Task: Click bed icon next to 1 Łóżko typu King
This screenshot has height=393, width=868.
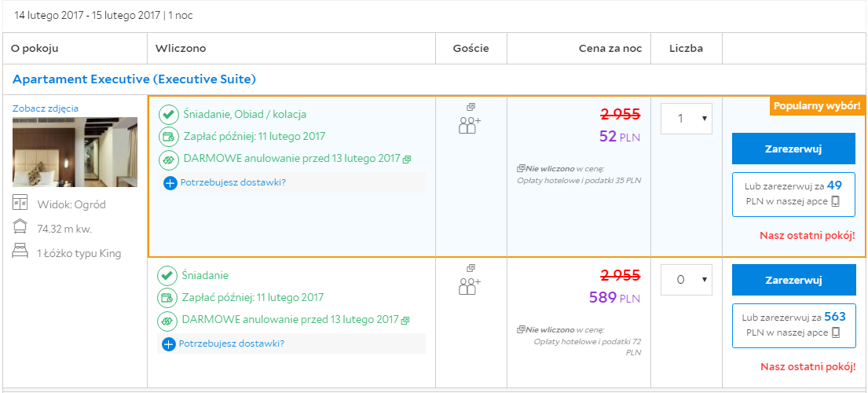Action: click(20, 252)
